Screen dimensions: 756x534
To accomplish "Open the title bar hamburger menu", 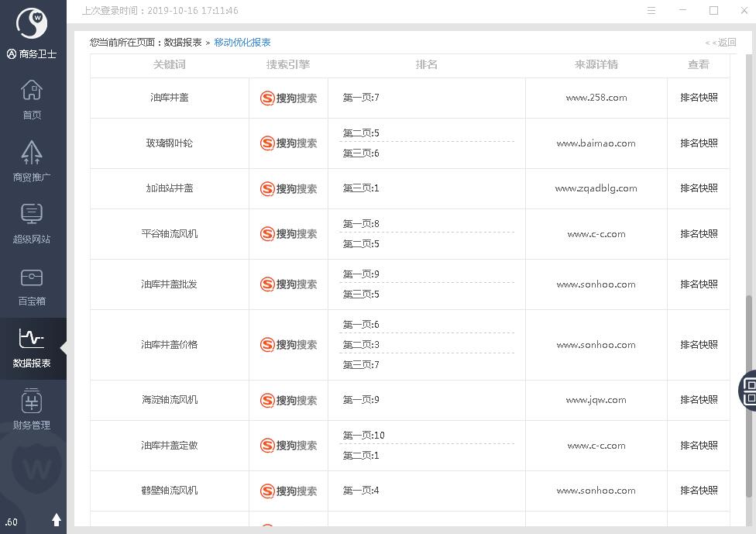I will [651, 11].
